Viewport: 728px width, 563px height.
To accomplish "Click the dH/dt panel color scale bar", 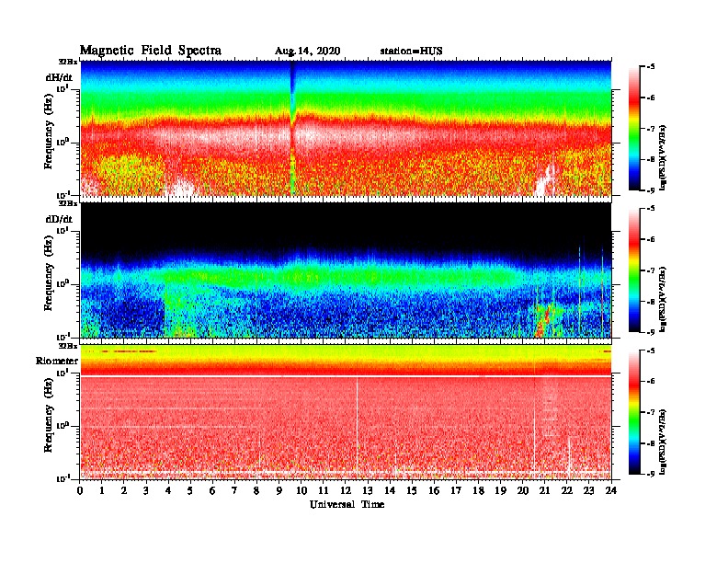I will (633, 129).
